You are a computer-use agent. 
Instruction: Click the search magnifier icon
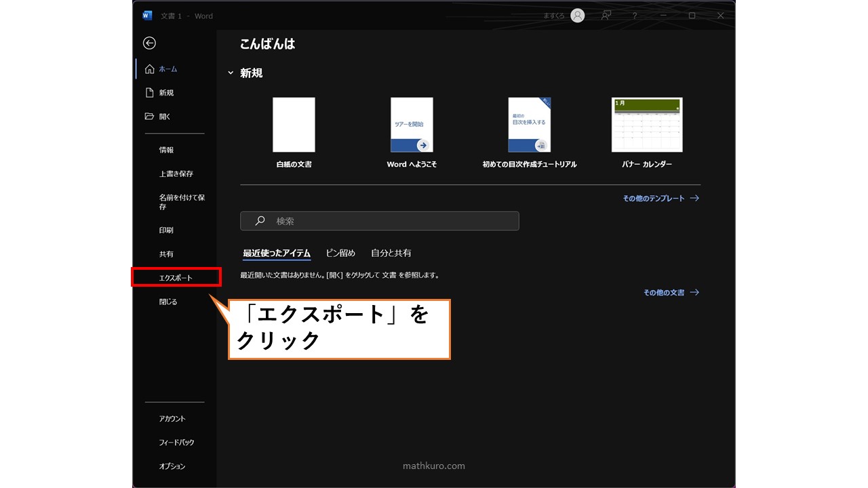pyautogui.click(x=260, y=221)
